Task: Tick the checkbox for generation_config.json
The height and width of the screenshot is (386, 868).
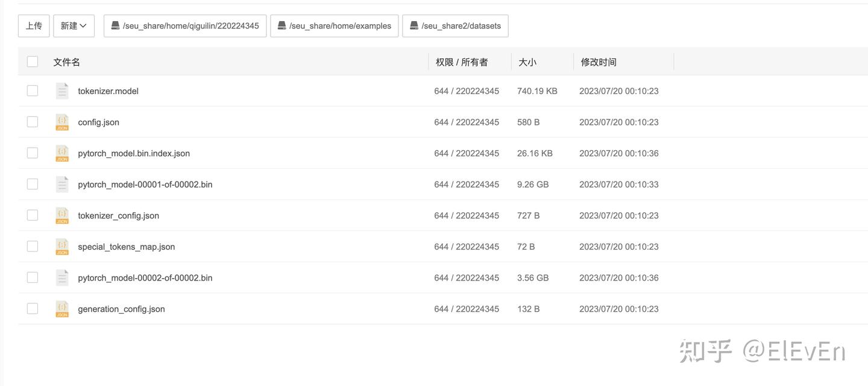Action: tap(33, 309)
